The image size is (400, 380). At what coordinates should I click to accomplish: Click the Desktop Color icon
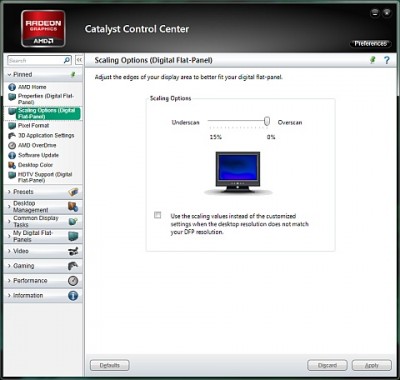pyautogui.click(x=12, y=165)
